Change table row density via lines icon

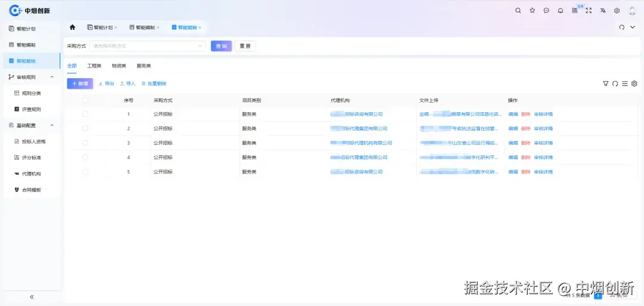[625, 84]
